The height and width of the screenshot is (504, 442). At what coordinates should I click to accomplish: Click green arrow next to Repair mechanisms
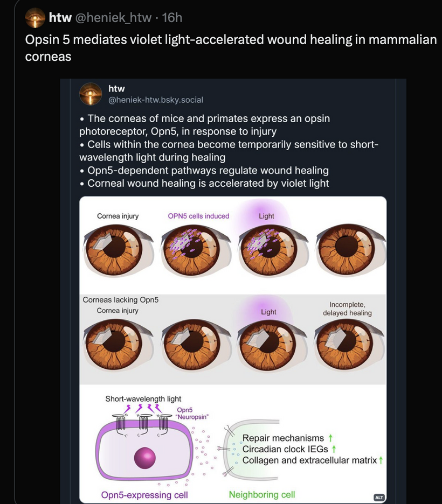[x=330, y=438]
